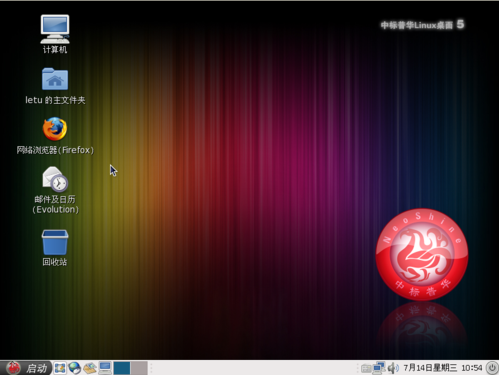The height and width of the screenshot is (375, 499).
Task: Click the date 7月14日星期三 in the panel
Action: tap(430, 368)
